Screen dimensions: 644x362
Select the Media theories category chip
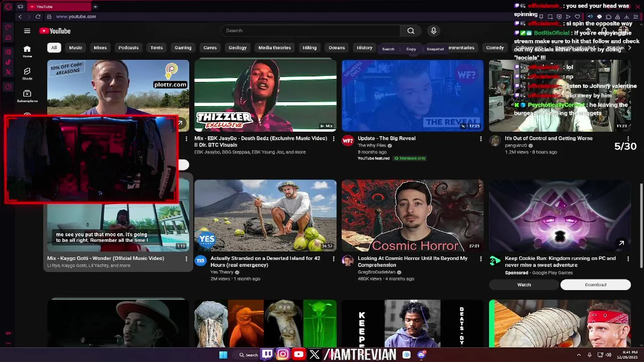[275, 48]
